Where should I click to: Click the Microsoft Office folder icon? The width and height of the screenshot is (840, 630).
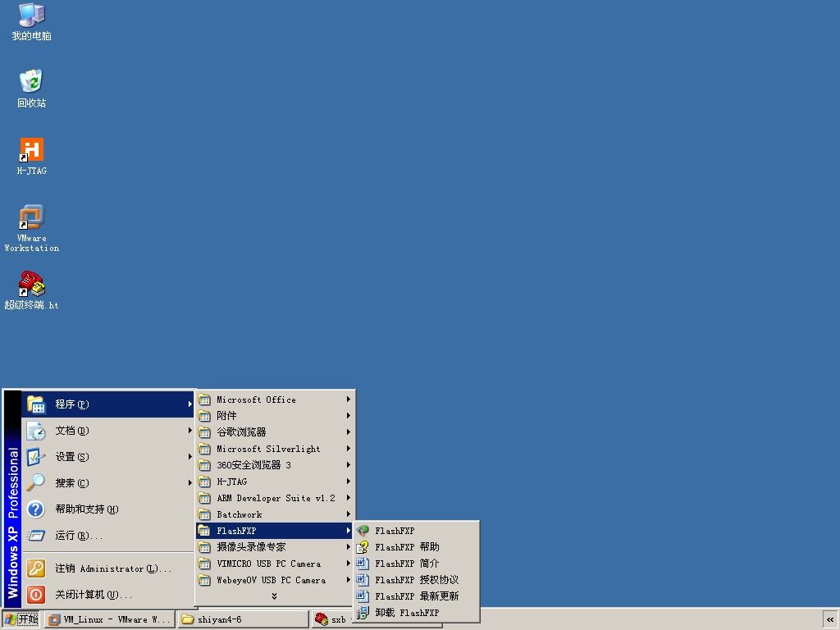(x=204, y=399)
